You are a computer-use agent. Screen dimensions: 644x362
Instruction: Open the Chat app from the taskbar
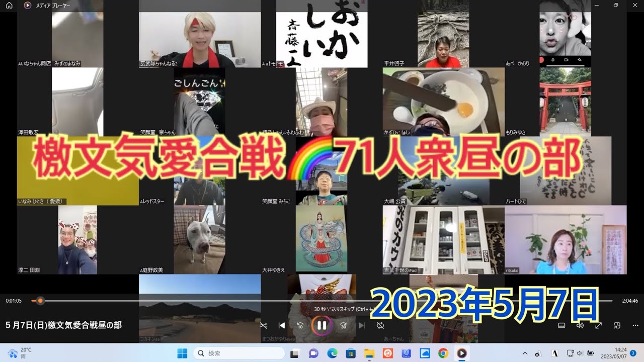(313, 353)
